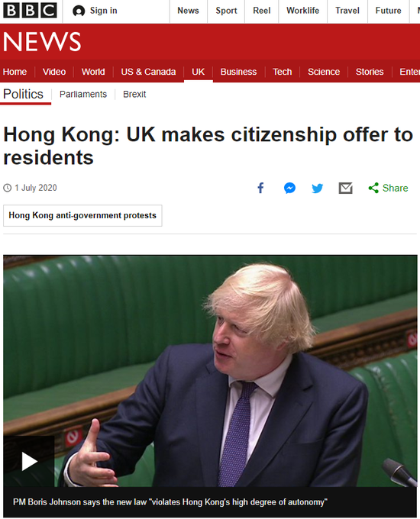Open the Sport section
Image resolution: width=420 pixels, height=519 pixels.
pos(226,11)
